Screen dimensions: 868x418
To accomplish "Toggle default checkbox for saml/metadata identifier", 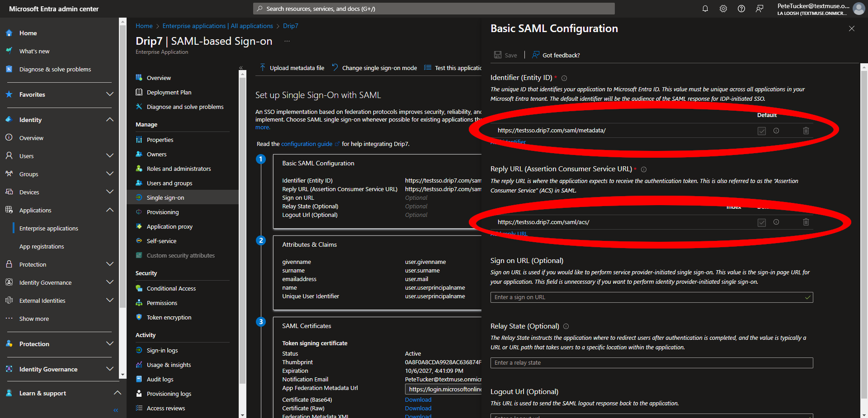I will 762,131.
